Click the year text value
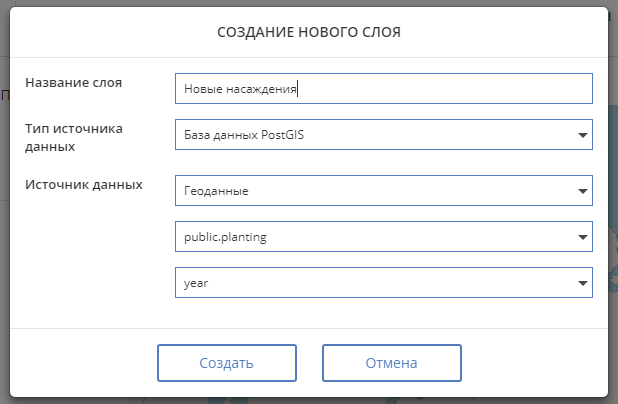Screen dimensions: 618x404 195,283
